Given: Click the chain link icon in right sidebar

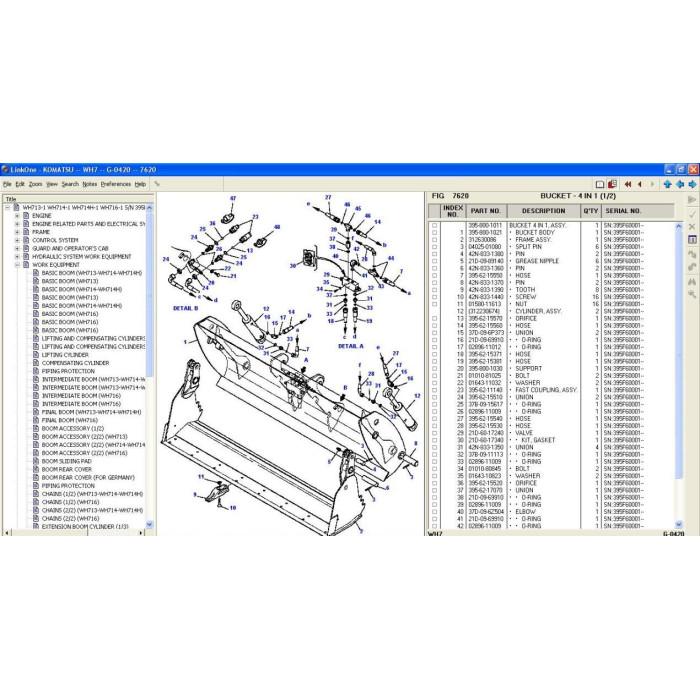Looking at the screenshot, I should (692, 267).
